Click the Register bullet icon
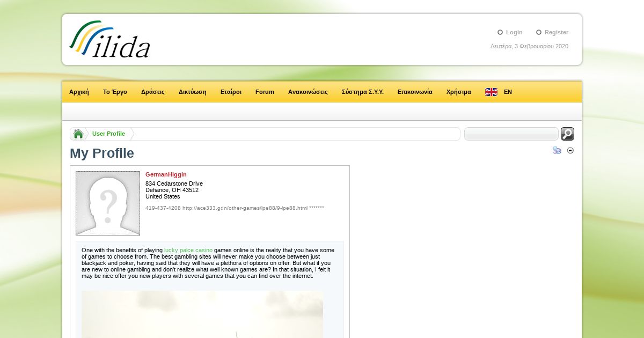Image resolution: width=644 pixels, height=338 pixels. (x=539, y=32)
